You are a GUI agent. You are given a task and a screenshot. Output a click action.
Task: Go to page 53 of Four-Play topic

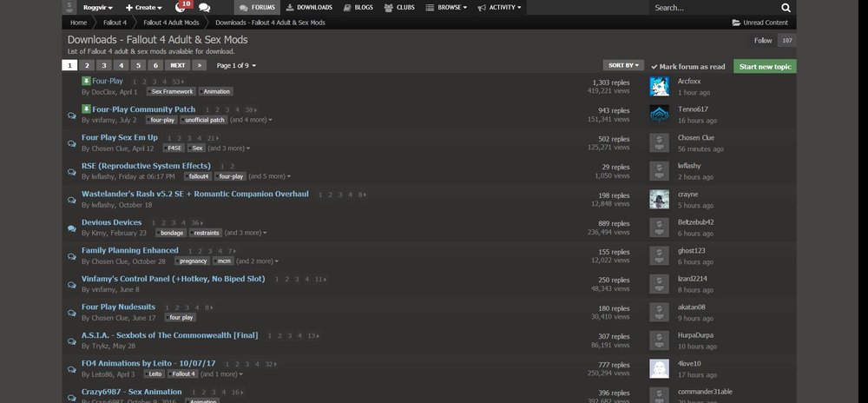tap(177, 82)
